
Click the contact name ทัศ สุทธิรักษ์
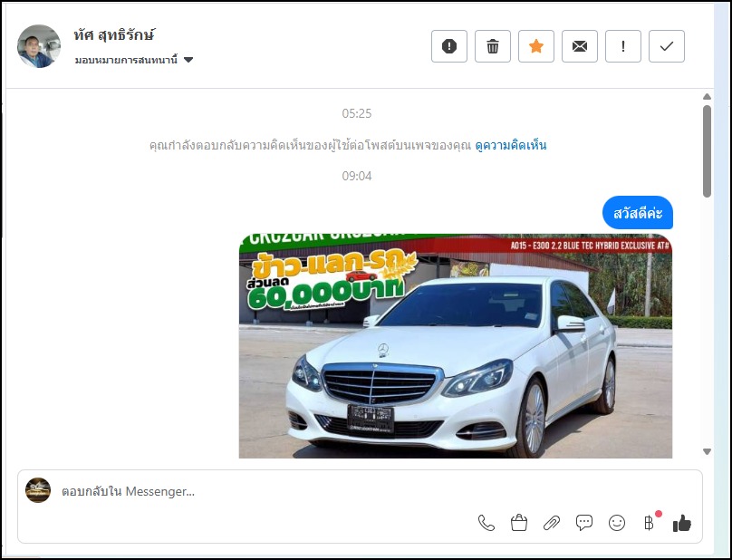point(114,34)
